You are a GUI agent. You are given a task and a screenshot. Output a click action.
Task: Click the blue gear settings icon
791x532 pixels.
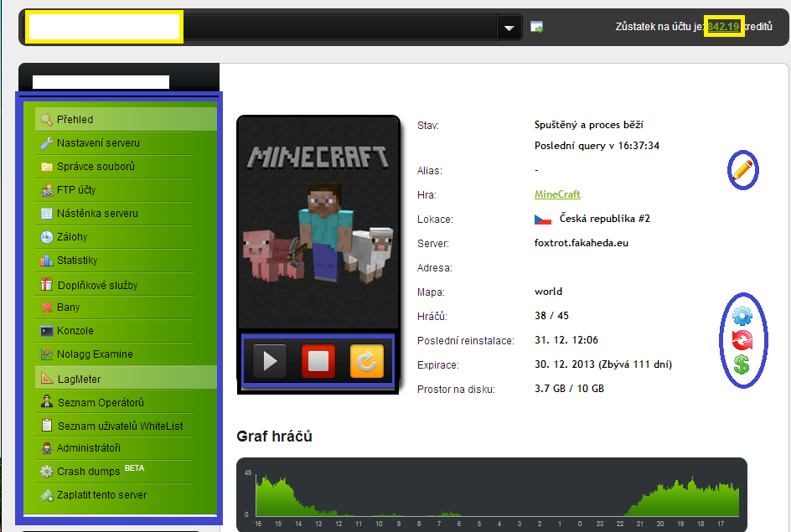[x=742, y=316]
